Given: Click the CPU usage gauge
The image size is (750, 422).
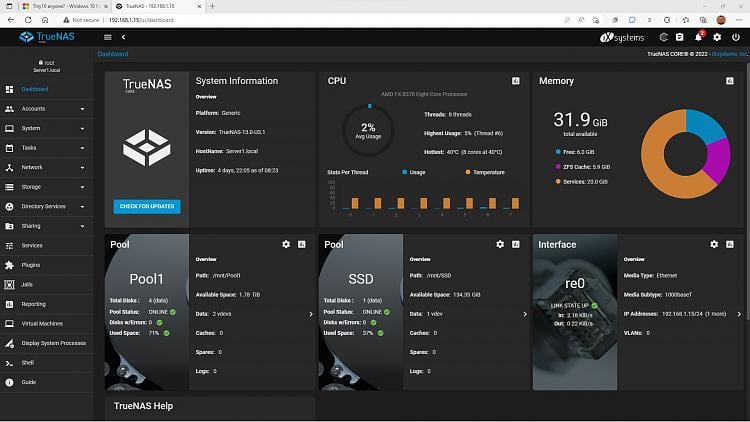Looking at the screenshot, I should click(368, 130).
